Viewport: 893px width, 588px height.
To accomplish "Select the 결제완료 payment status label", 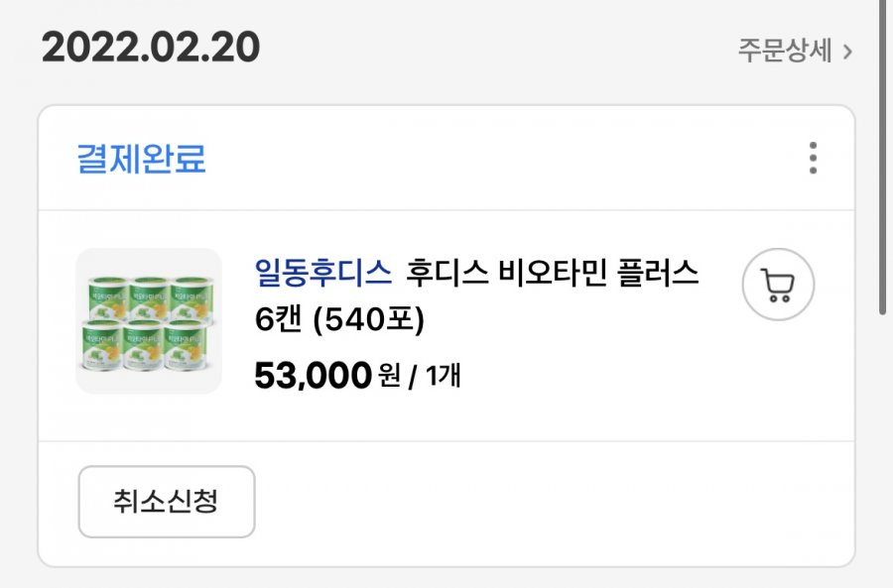I will click(x=141, y=159).
